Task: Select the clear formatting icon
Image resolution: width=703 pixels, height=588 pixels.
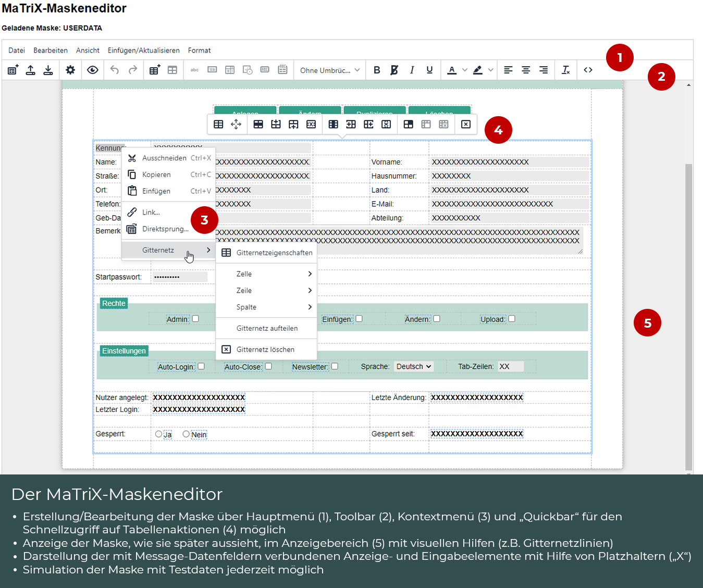Action: point(565,70)
